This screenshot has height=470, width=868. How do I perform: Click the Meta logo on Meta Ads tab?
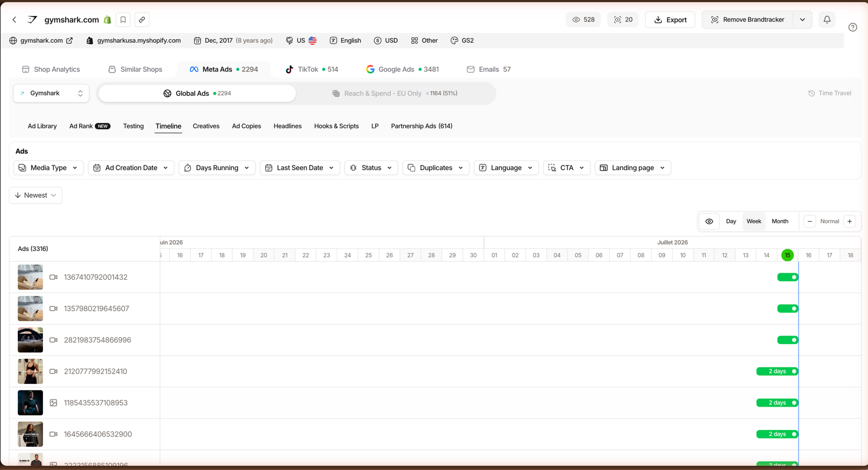point(194,69)
